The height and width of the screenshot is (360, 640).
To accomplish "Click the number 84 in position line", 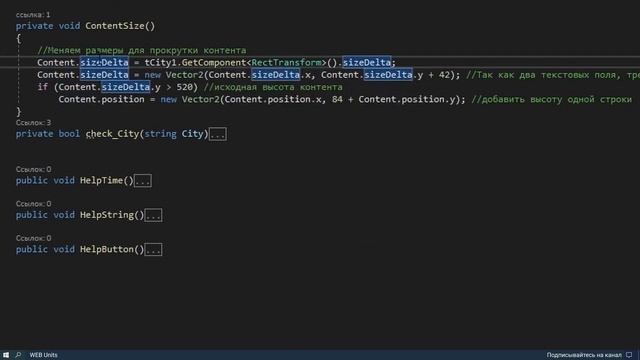I will tap(337, 100).
